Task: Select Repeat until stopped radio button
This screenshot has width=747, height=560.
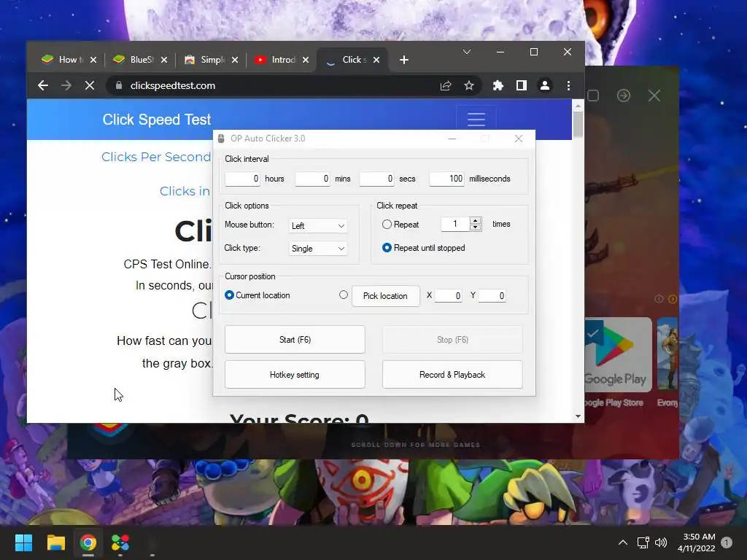Action: (387, 248)
